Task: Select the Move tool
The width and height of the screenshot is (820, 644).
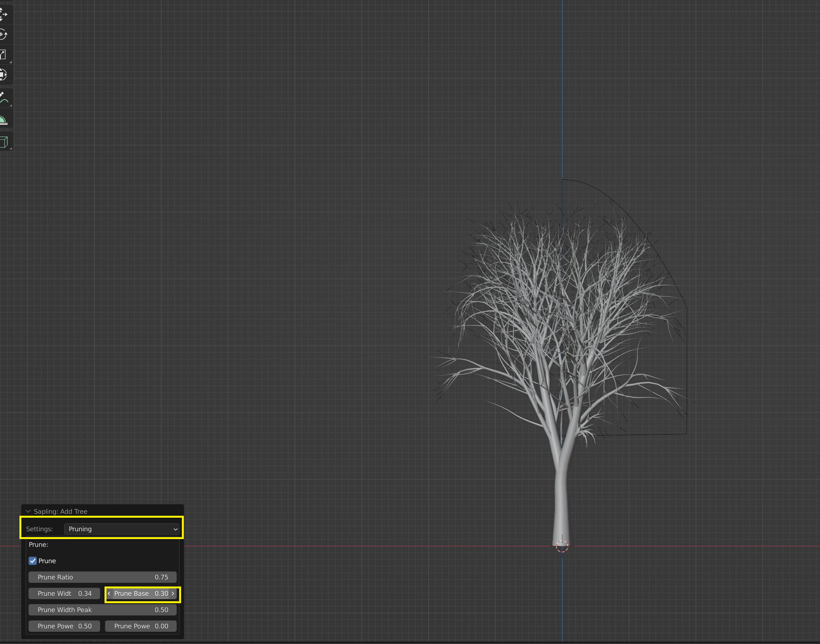Action: tap(3, 14)
